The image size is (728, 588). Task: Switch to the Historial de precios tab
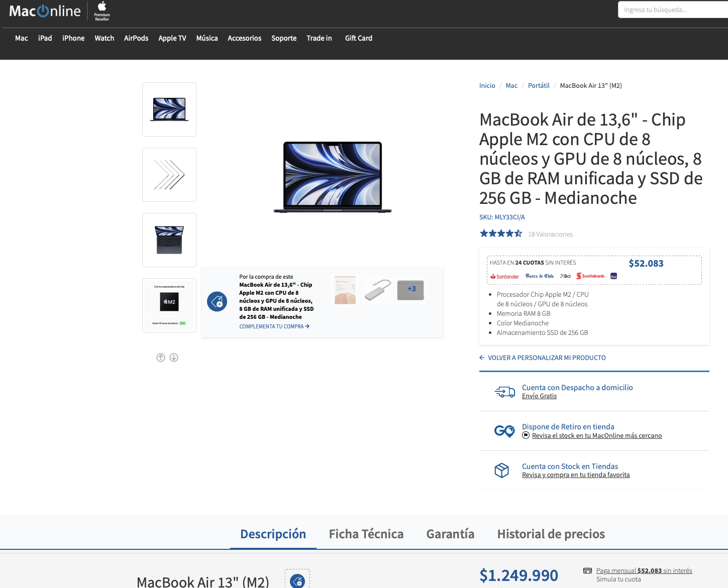coord(551,534)
